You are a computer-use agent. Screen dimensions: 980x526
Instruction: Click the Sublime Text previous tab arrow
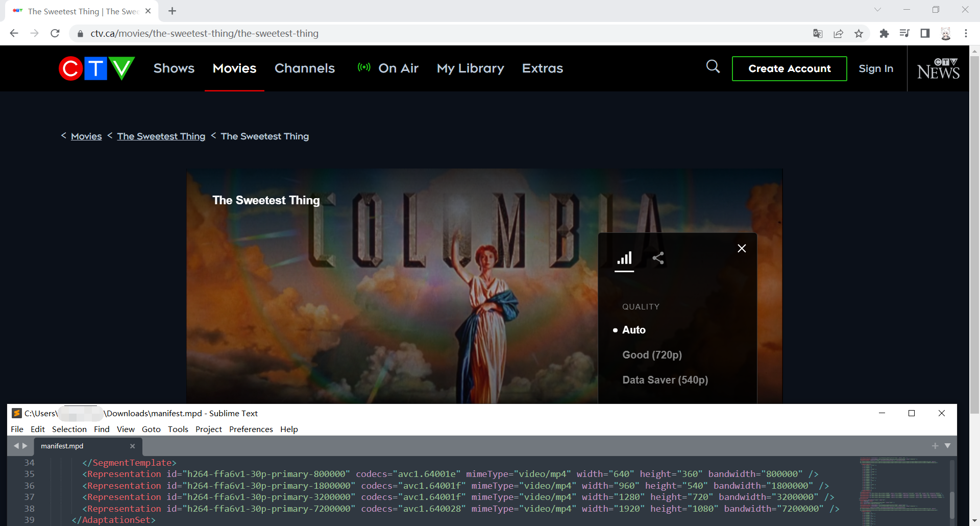(16, 446)
